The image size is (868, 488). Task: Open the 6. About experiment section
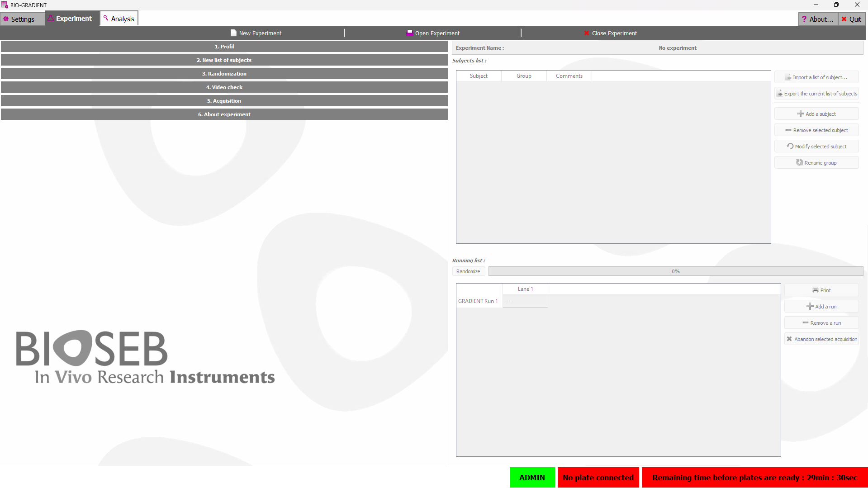coord(224,114)
